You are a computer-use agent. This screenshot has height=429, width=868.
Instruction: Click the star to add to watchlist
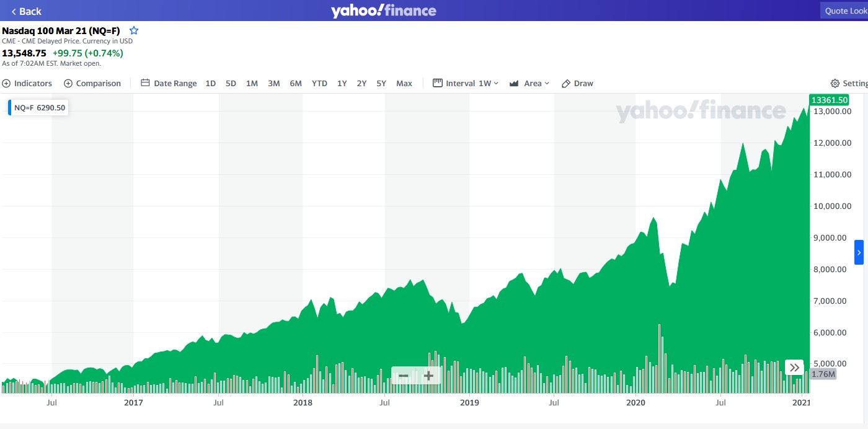[134, 30]
